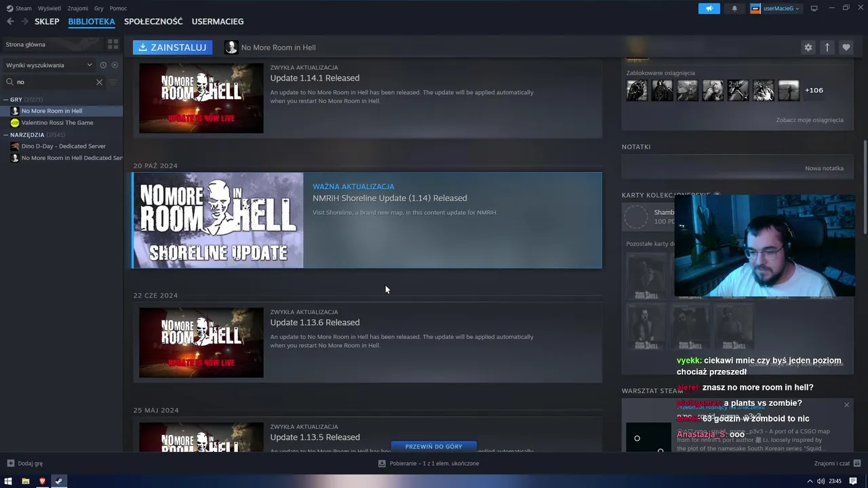
Task: Open the SPOŁECZNOŚĆ tab
Action: (153, 22)
